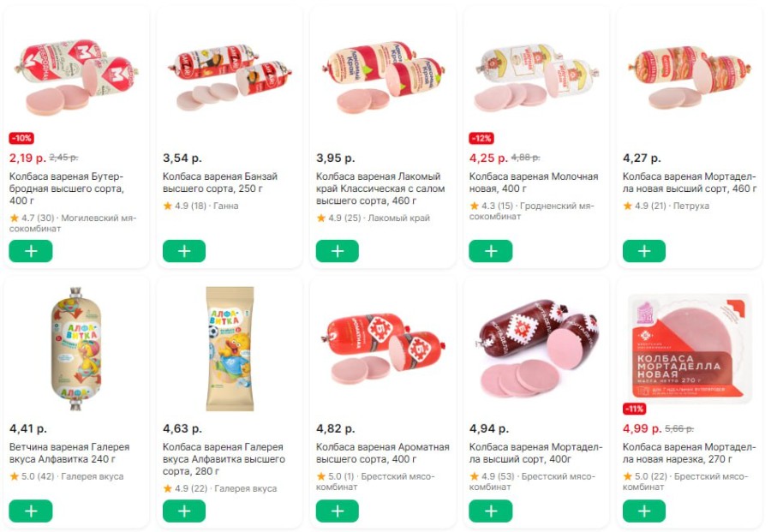This screenshot has width=771, height=532.
Task: Open Колбаса вареная Банзай product title
Action: [x=220, y=182]
